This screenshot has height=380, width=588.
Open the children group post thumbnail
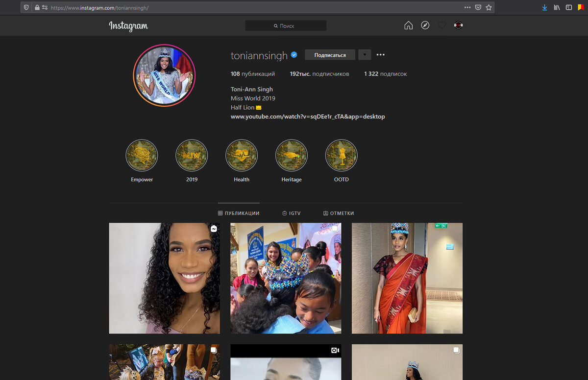point(286,278)
